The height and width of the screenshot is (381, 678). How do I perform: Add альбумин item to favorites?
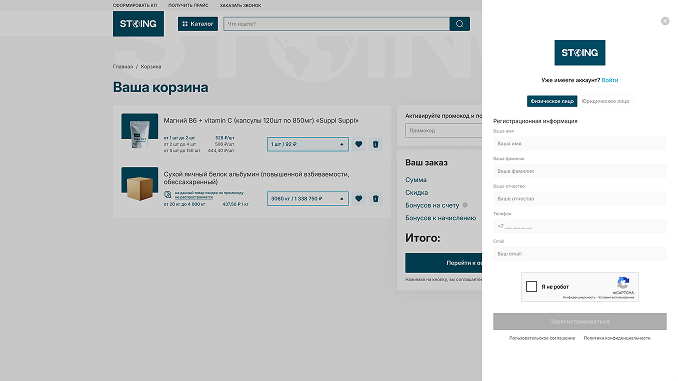[358, 199]
